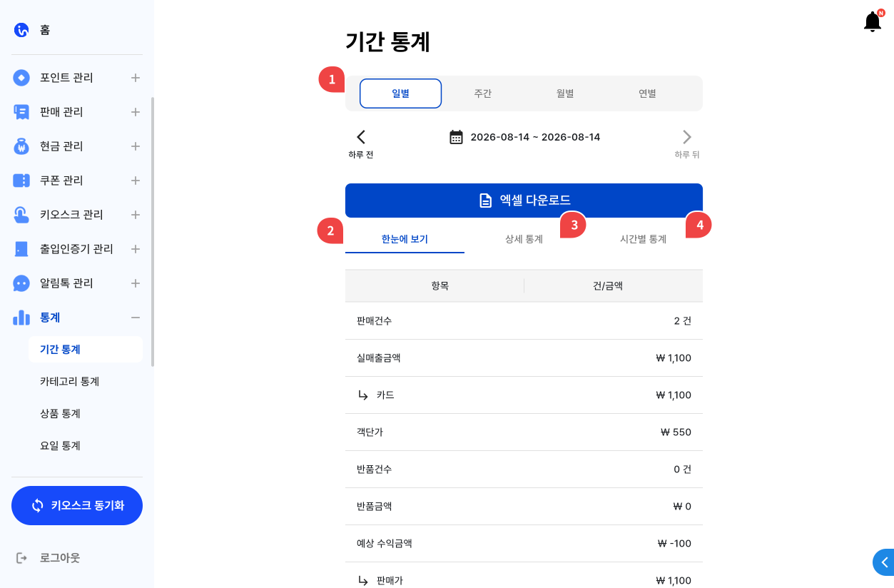894x588 pixels.
Task: Expand 포인트 관리 with its plus sign
Action: click(136, 78)
